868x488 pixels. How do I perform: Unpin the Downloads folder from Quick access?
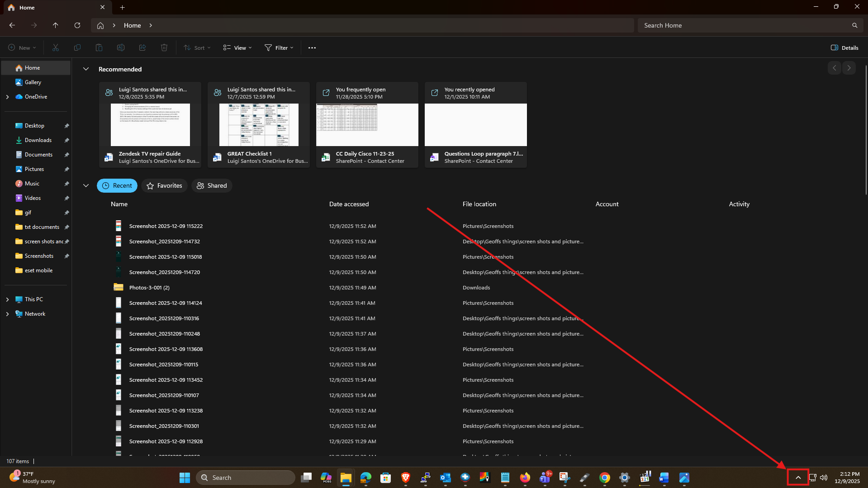66,140
